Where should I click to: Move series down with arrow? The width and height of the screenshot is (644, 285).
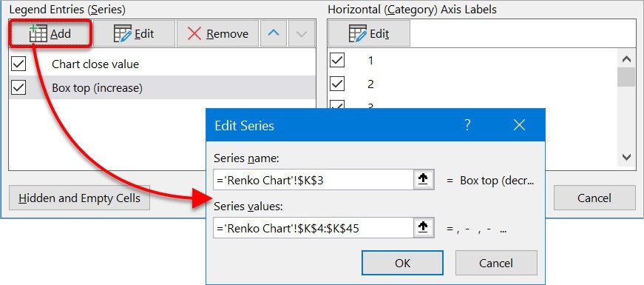coord(302,34)
